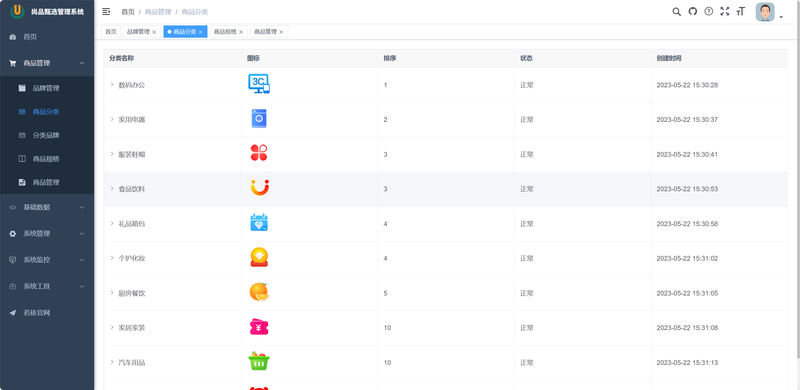The image size is (800, 390).
Task: Click the orange fruit icon of 厨房餐饮
Action: click(259, 291)
